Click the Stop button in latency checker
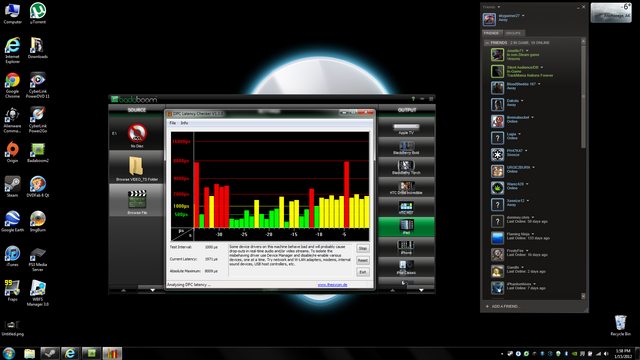The width and height of the screenshot is (640, 360). (363, 248)
